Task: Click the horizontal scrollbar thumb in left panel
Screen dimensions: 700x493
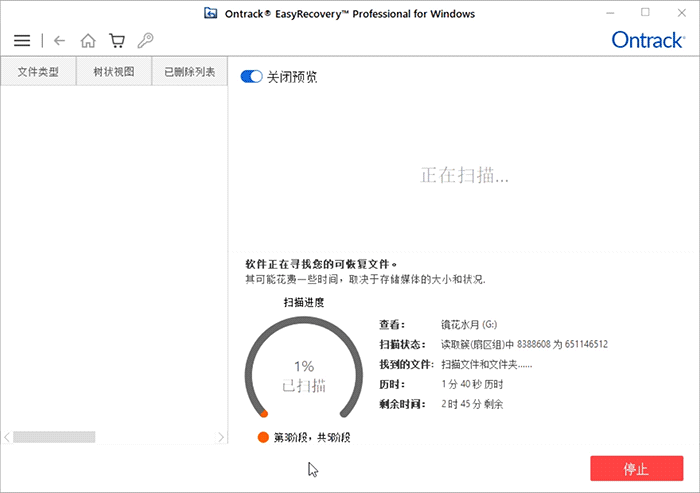Action: pyautogui.click(x=54, y=437)
